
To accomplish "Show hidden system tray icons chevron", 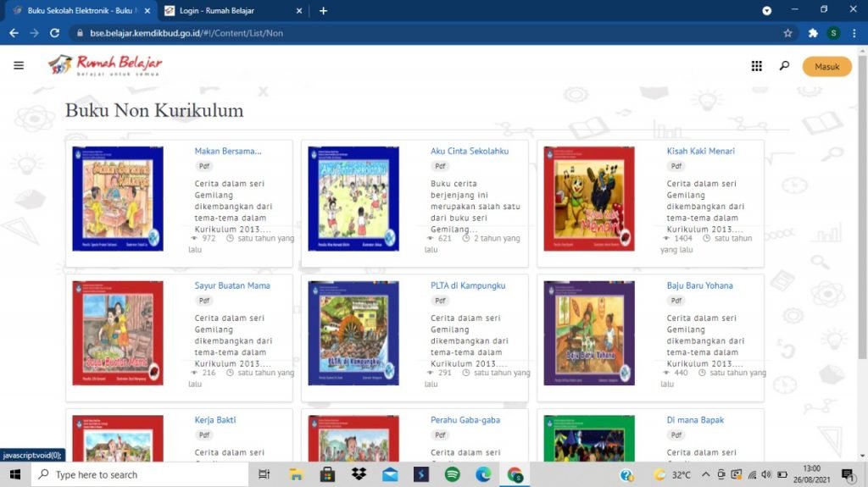I will point(706,474).
